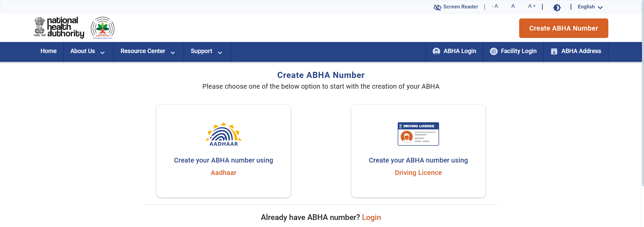Viewport: 644px width, 227px height.
Task: Open ABHA Login from the navbar
Action: (x=454, y=51)
